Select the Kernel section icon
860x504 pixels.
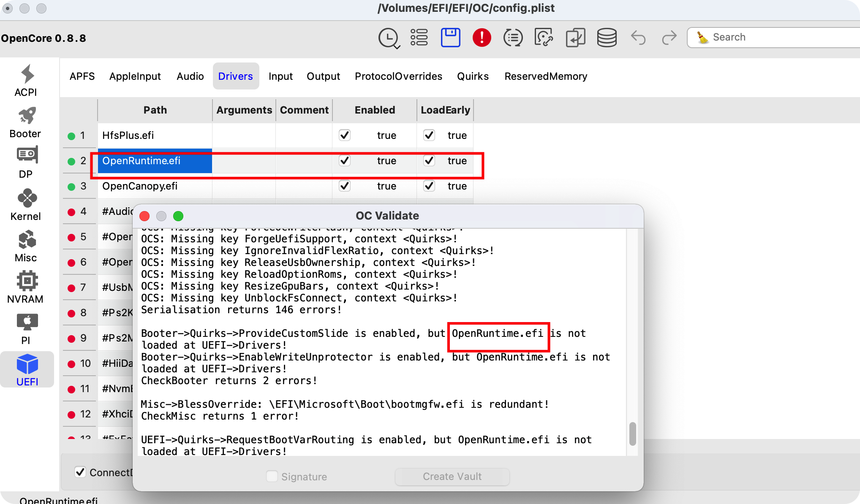(26, 204)
